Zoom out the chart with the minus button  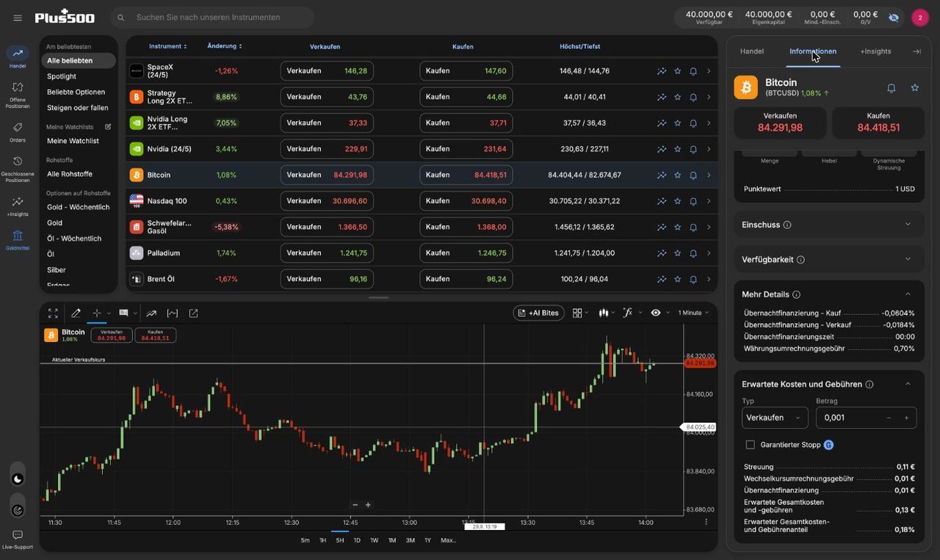coord(355,505)
